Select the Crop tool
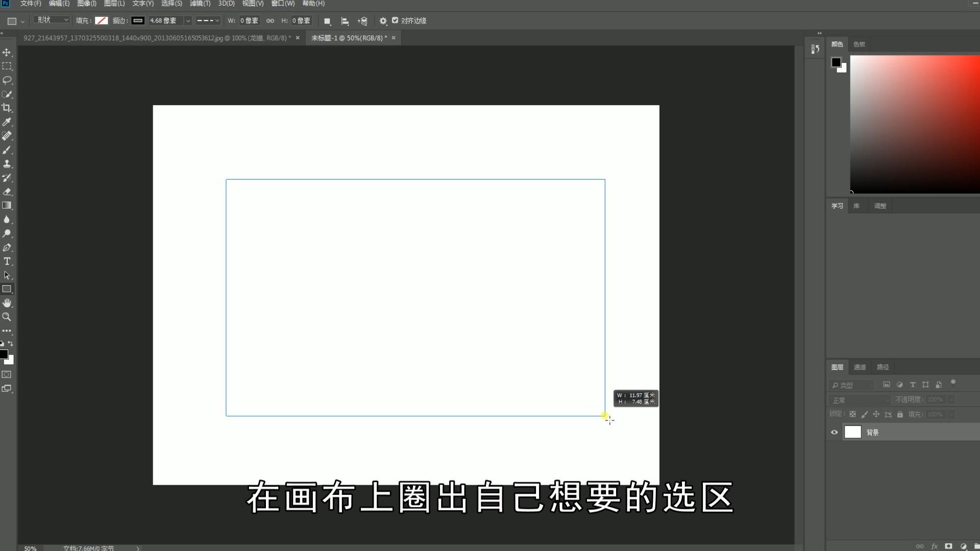Image resolution: width=980 pixels, height=551 pixels. pyautogui.click(x=7, y=108)
